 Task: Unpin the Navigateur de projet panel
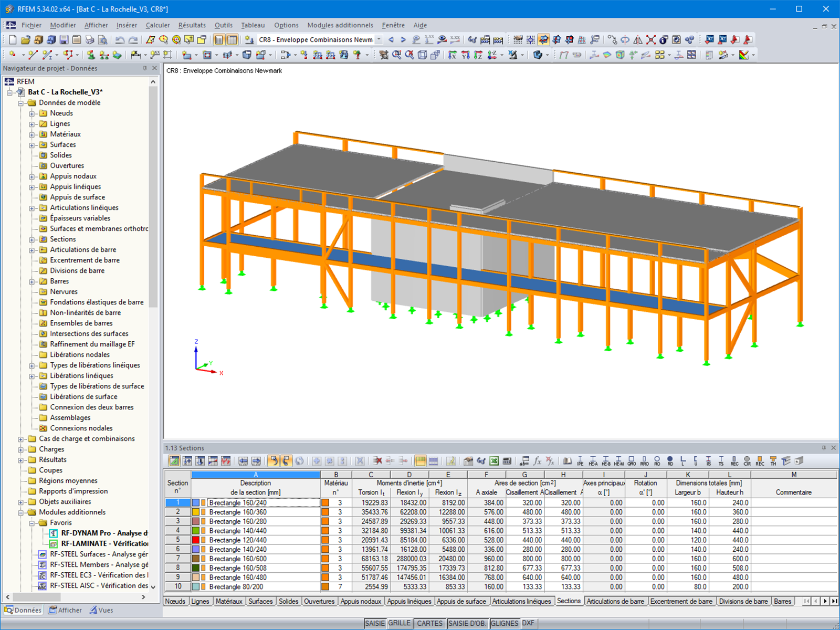click(144, 68)
